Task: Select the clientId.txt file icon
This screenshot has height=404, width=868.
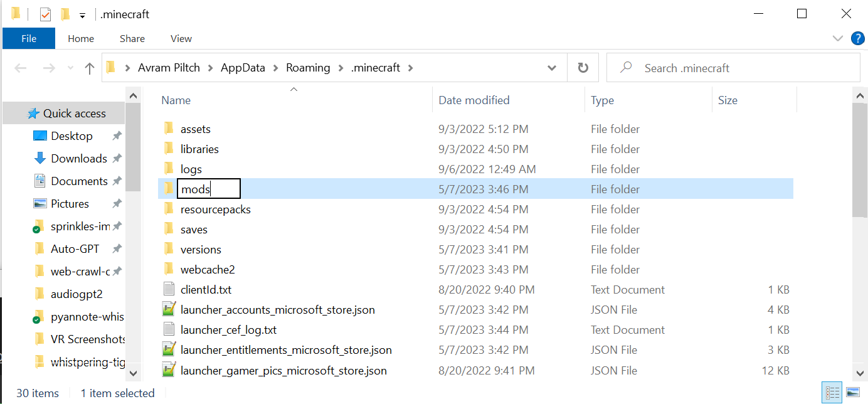Action: (168, 289)
